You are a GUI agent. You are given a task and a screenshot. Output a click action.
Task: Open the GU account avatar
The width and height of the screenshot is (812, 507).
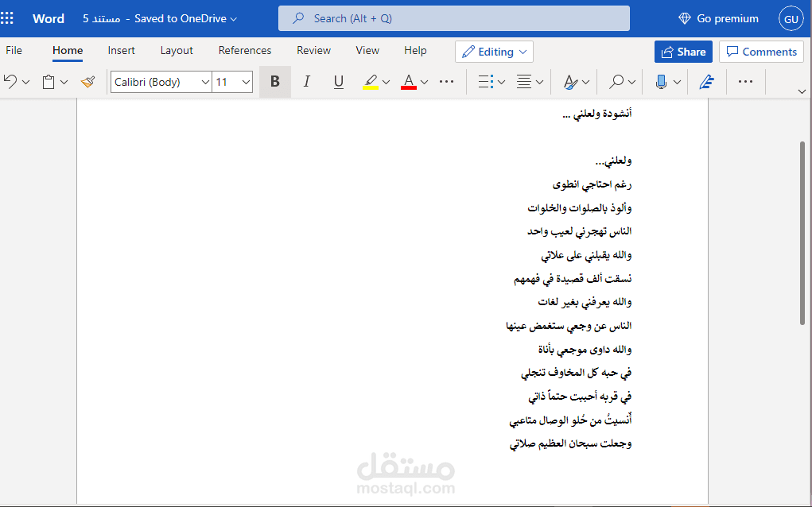click(791, 19)
